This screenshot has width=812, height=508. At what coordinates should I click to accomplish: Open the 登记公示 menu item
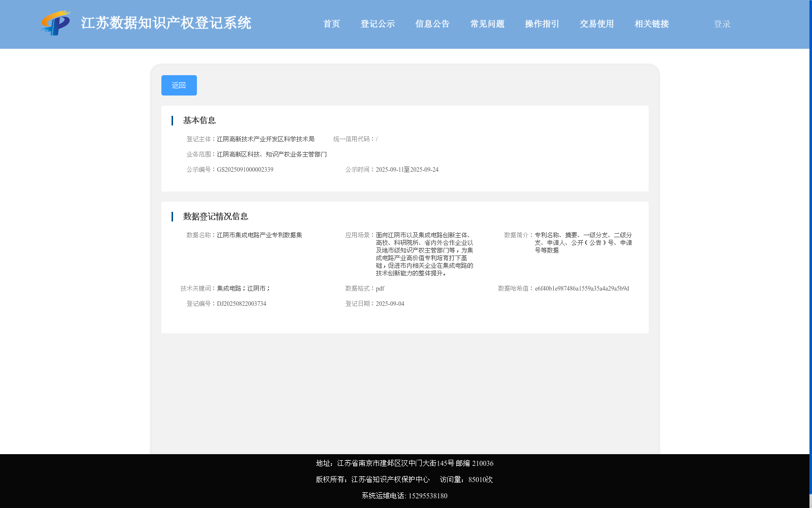point(378,24)
